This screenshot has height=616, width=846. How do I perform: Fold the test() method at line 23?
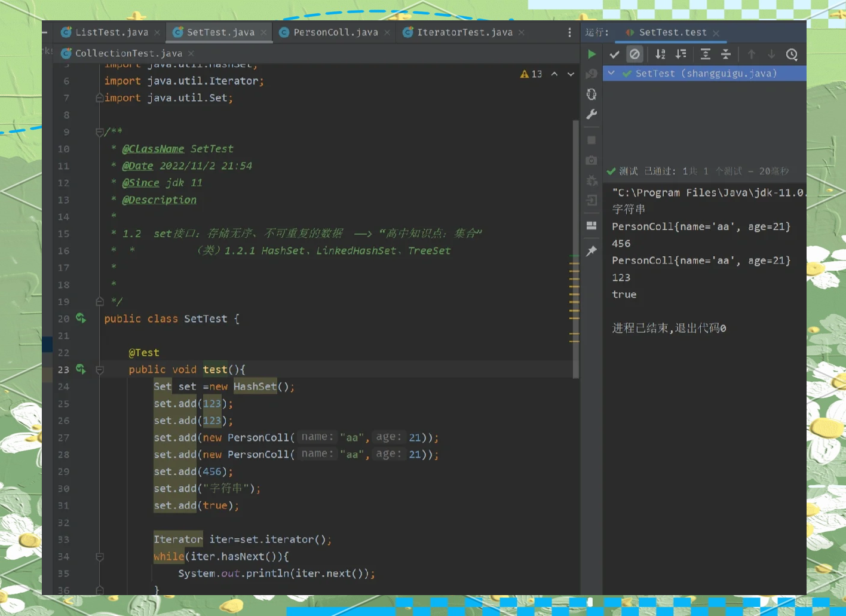point(100,370)
